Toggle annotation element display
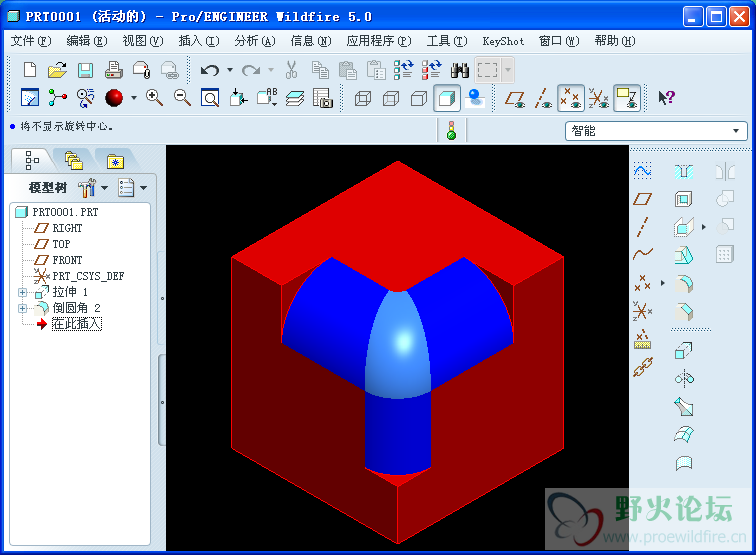 (x=627, y=98)
